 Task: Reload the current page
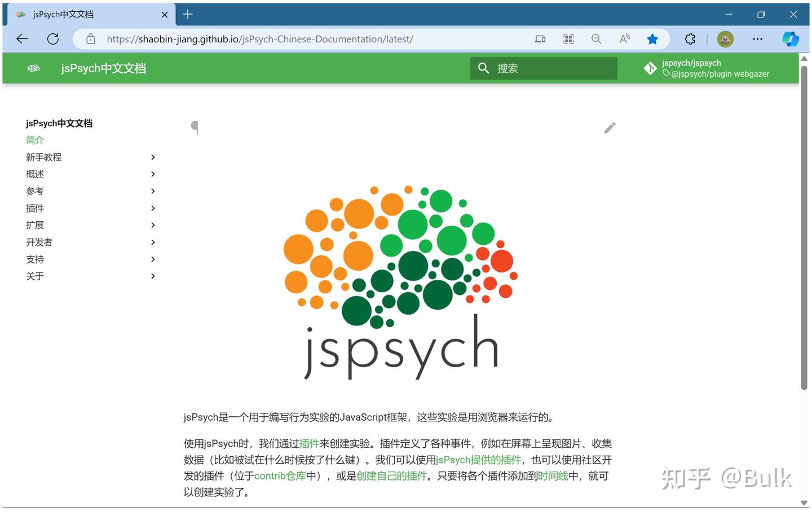coord(52,38)
